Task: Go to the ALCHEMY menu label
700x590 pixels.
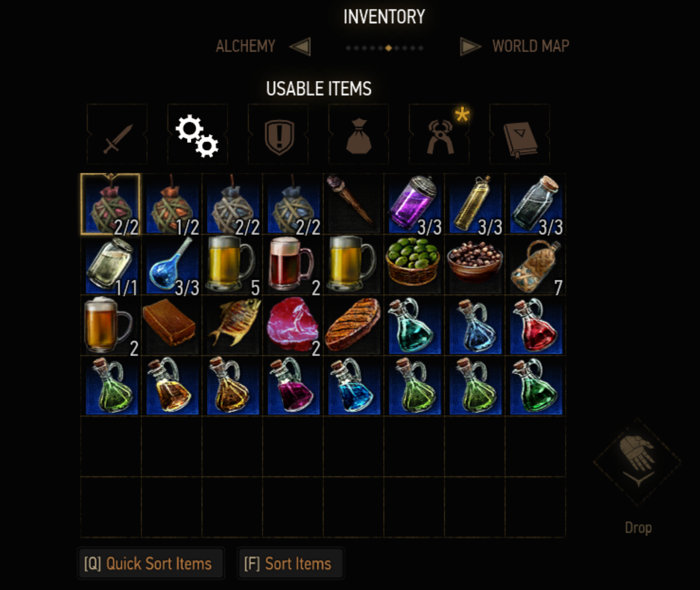Action: 246,47
